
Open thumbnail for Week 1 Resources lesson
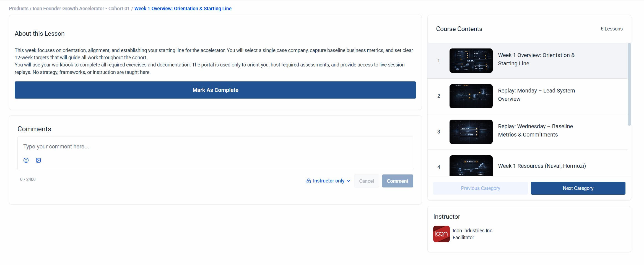pyautogui.click(x=471, y=166)
